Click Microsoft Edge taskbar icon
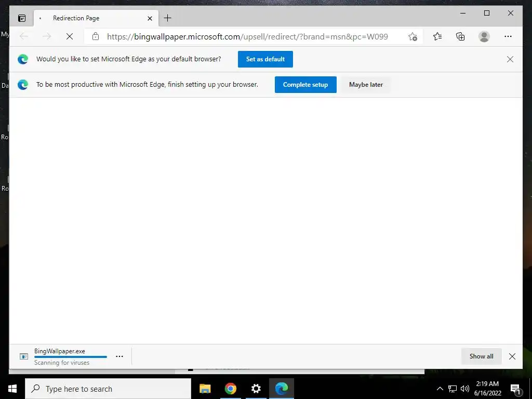 pos(282,389)
